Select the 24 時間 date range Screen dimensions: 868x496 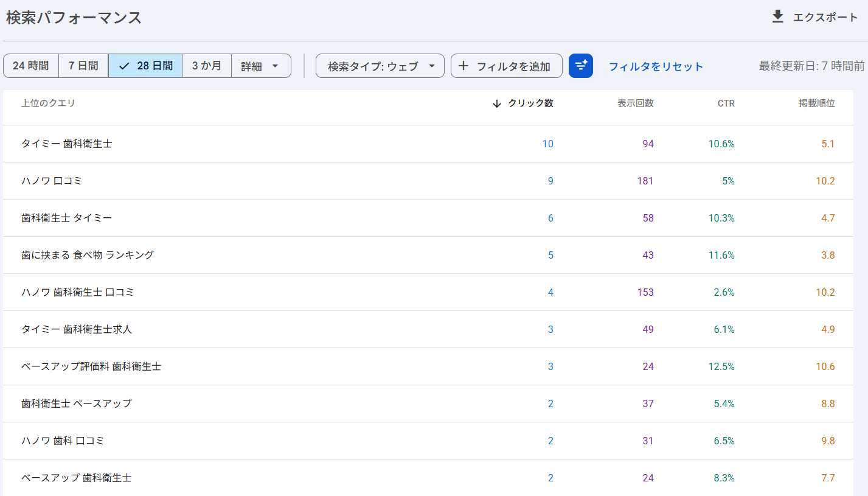pyautogui.click(x=31, y=66)
